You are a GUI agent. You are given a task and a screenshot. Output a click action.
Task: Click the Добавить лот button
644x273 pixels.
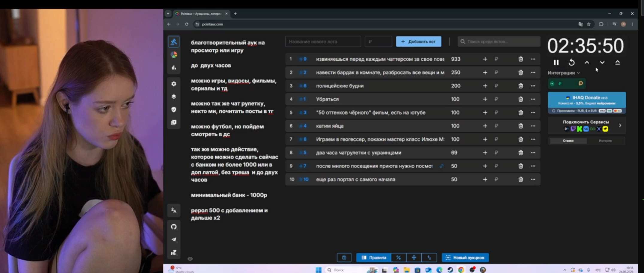419,42
